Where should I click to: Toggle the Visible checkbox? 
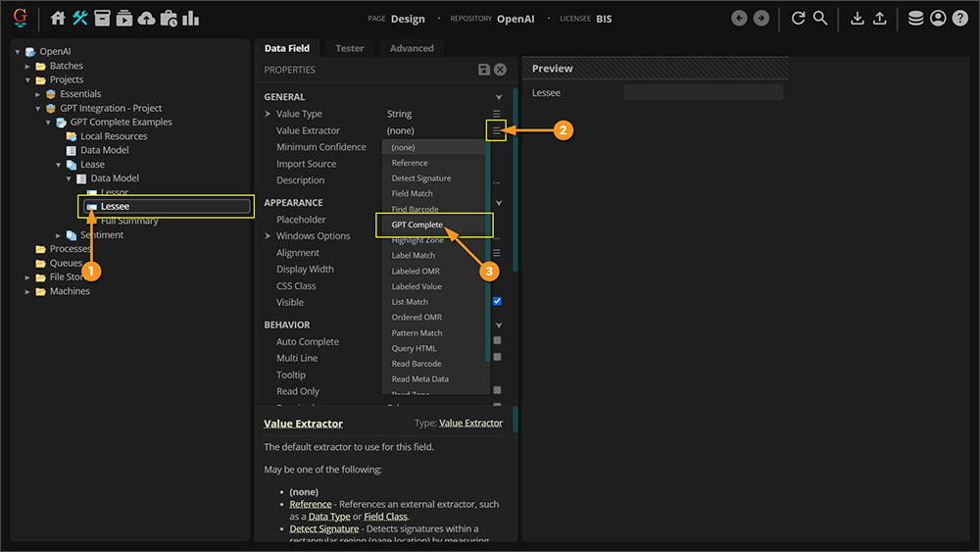[497, 302]
